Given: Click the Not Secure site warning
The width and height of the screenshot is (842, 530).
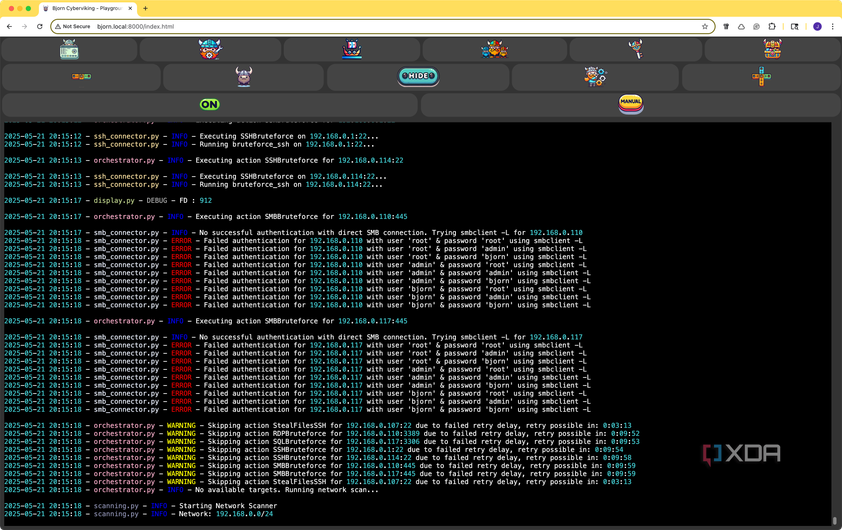Looking at the screenshot, I should pyautogui.click(x=72, y=26).
